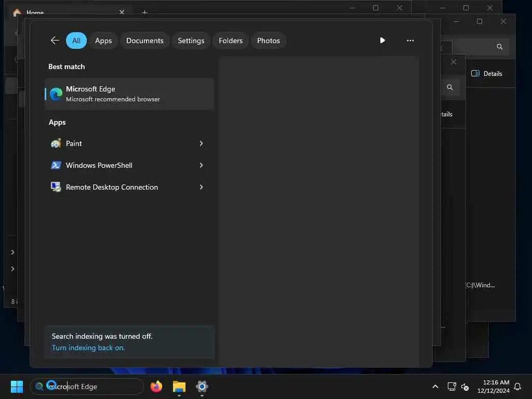This screenshot has width=532, height=399.
Task: Expand the upper navigation tree chevron in File Explorer
Action: pos(12,252)
